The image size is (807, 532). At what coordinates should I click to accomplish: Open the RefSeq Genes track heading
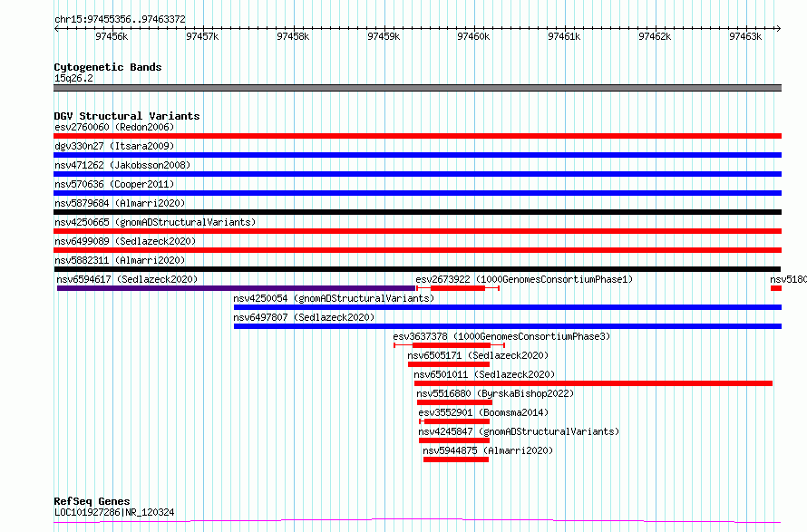92,501
